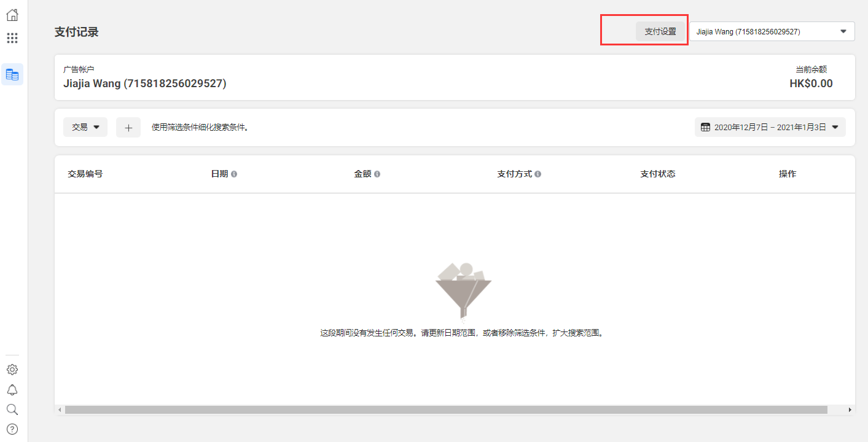Open Settings gear icon in sidebar
868x442 pixels.
tap(12, 370)
